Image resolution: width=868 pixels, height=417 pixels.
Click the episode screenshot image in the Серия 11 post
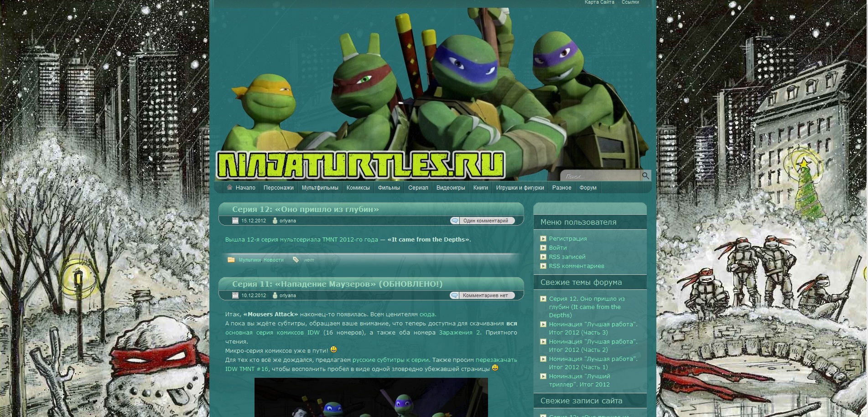point(371,397)
